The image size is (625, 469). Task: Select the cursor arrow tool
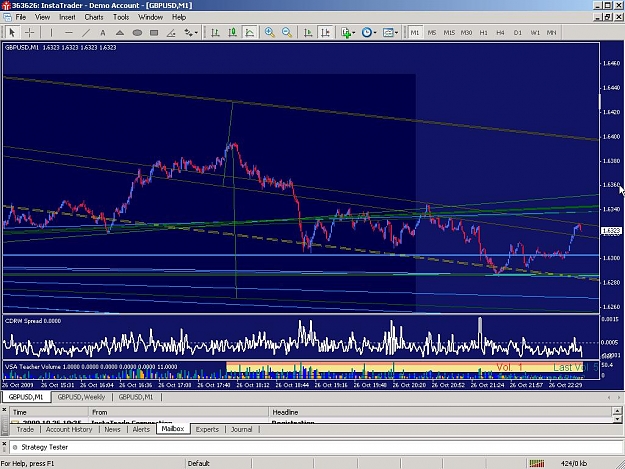click(x=12, y=32)
